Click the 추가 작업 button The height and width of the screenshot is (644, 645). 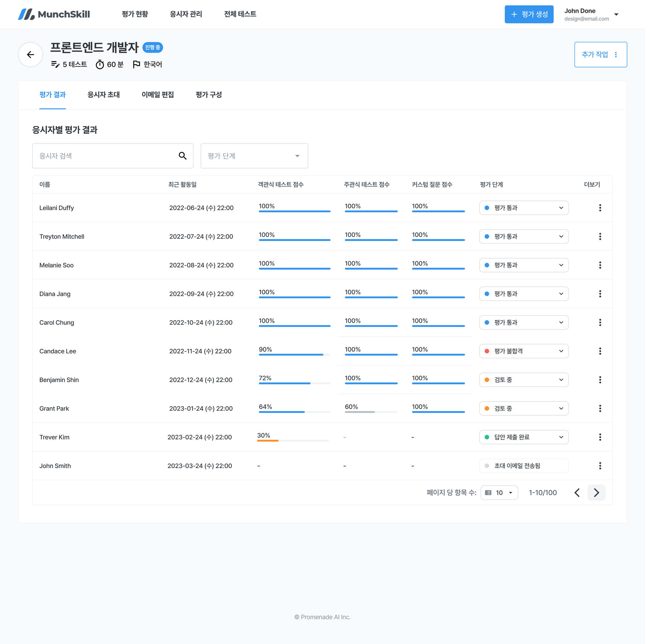pos(600,54)
